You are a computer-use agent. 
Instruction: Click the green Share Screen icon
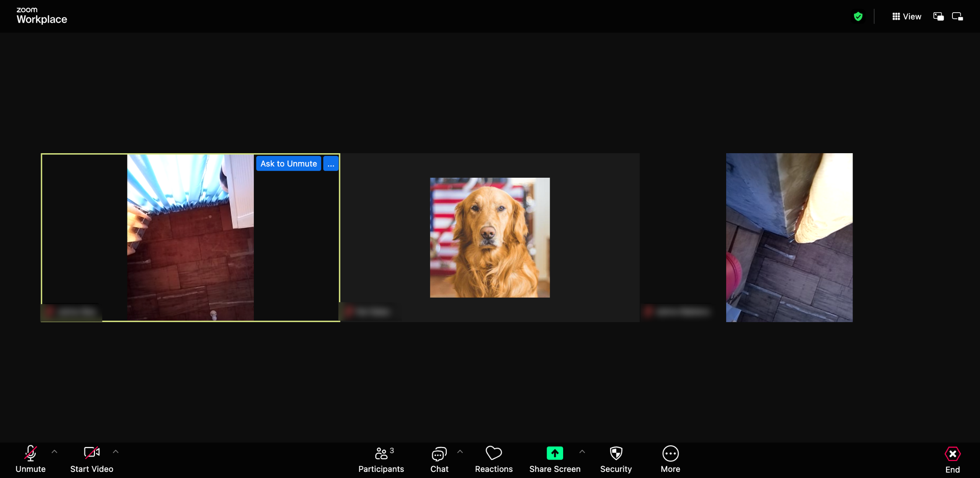coord(555,453)
